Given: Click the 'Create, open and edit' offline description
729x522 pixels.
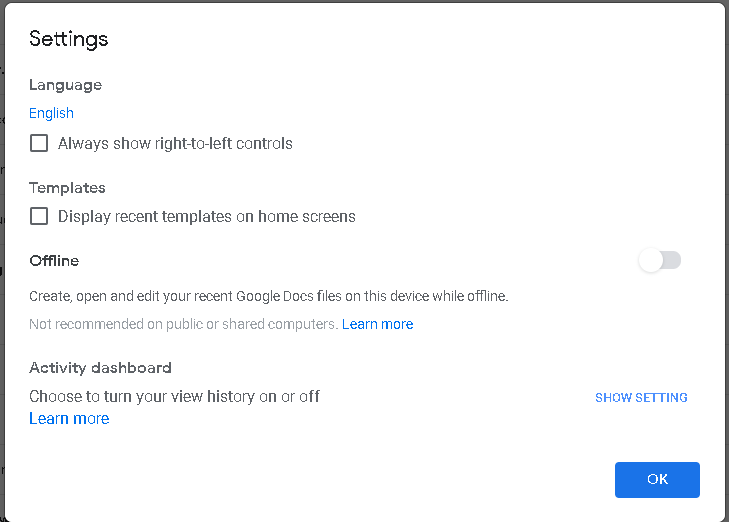Looking at the screenshot, I should point(269,296).
